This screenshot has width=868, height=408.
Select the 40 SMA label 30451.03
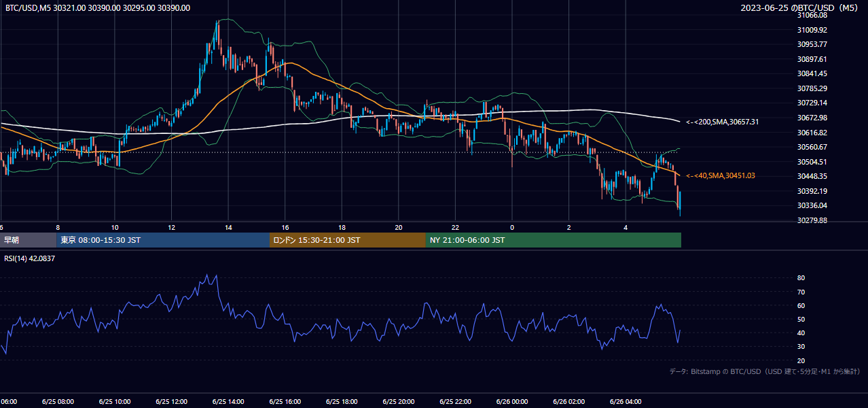coord(720,175)
